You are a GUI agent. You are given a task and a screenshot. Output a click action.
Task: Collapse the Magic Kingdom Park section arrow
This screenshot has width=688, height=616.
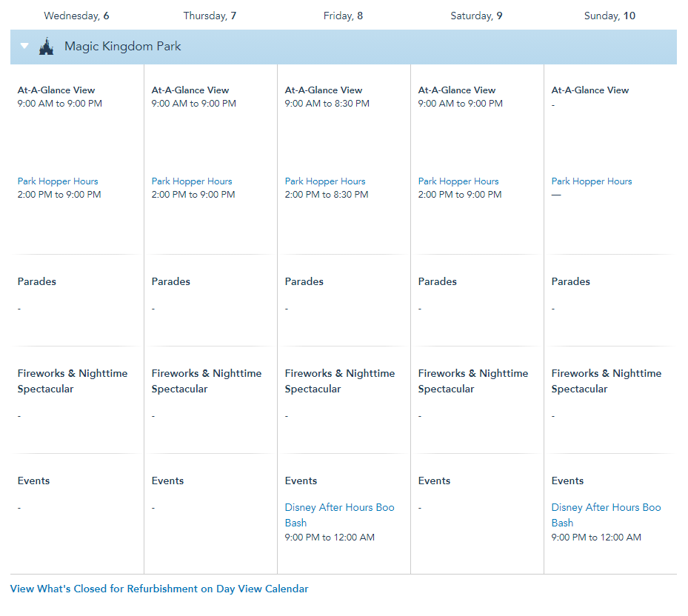coord(24,46)
